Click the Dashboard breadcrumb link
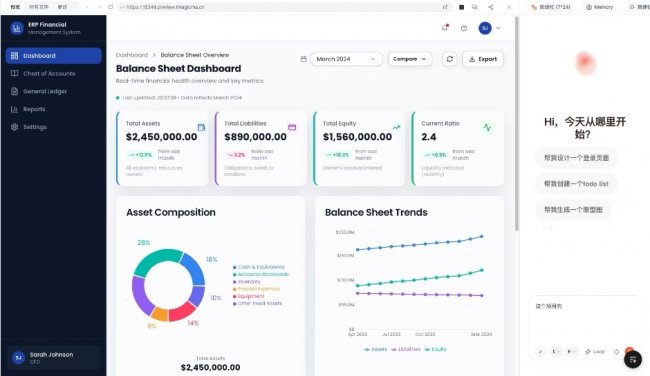This screenshot has width=650, height=376. tap(132, 55)
